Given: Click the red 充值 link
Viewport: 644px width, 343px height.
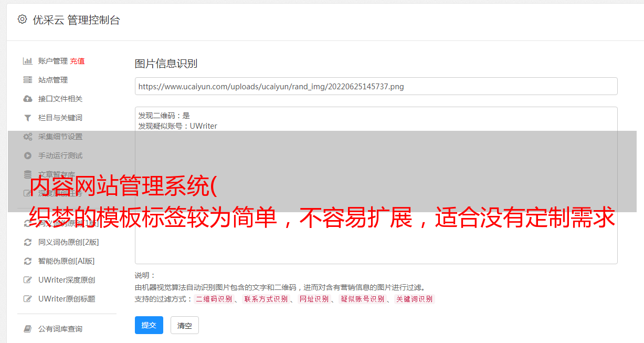Looking at the screenshot, I should pos(77,61).
